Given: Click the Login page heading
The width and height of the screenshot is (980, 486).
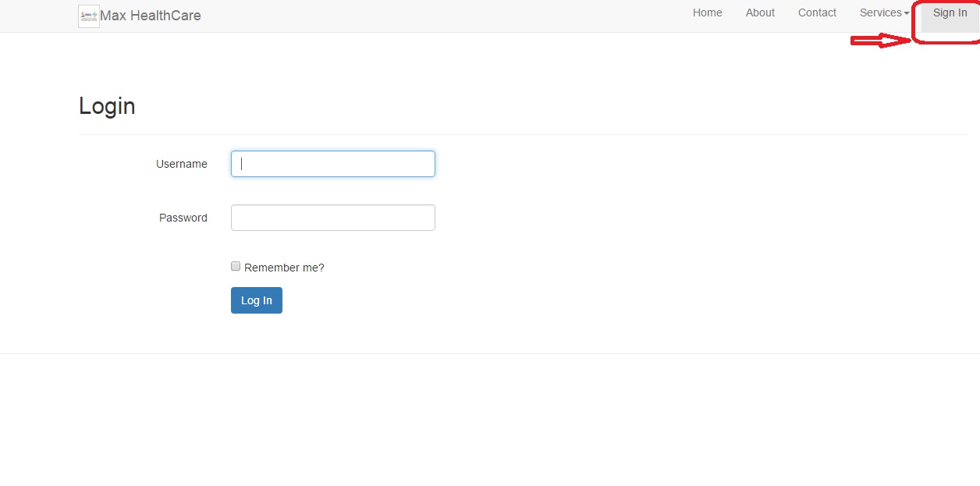Looking at the screenshot, I should (x=107, y=106).
